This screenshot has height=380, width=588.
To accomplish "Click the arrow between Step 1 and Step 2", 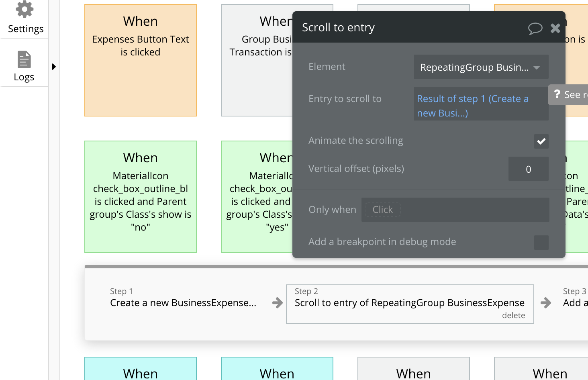I will click(278, 302).
